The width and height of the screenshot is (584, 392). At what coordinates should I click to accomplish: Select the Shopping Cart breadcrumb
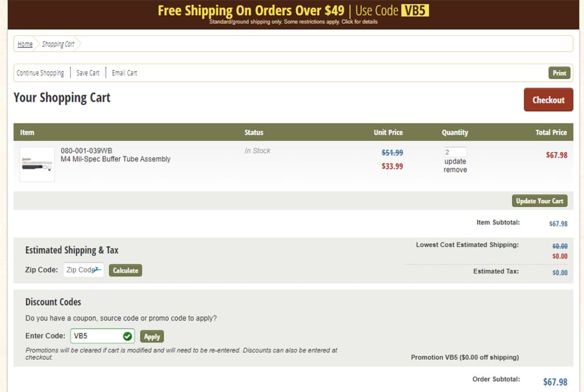click(58, 44)
